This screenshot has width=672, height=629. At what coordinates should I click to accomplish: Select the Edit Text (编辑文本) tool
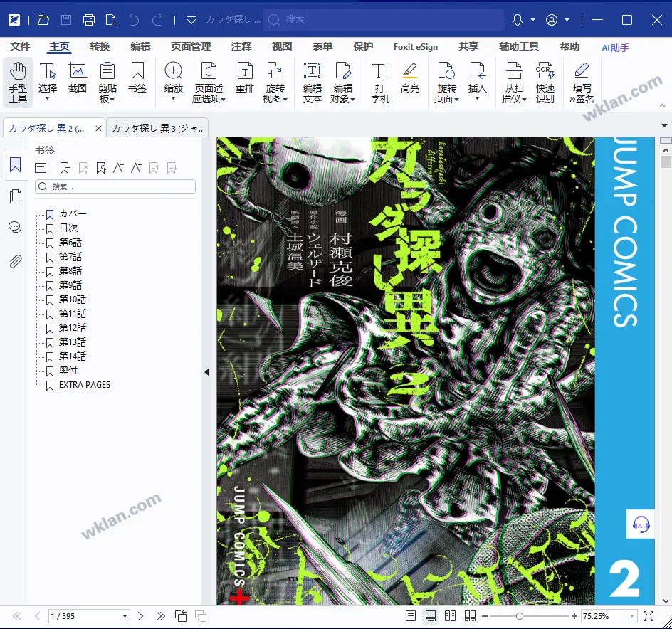pyautogui.click(x=312, y=83)
